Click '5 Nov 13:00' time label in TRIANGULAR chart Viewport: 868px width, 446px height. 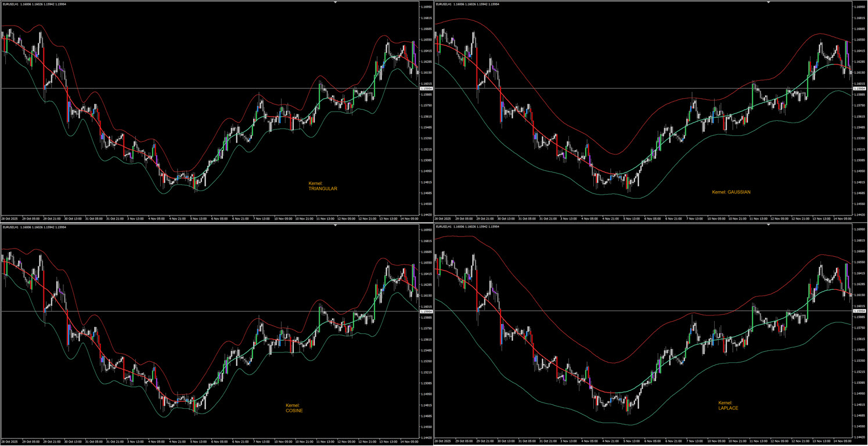click(x=199, y=219)
